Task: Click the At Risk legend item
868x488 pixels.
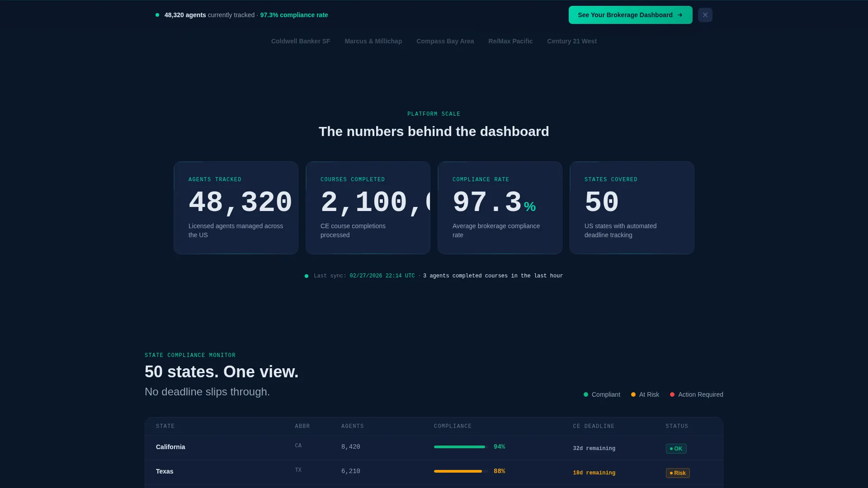Action: [645, 394]
